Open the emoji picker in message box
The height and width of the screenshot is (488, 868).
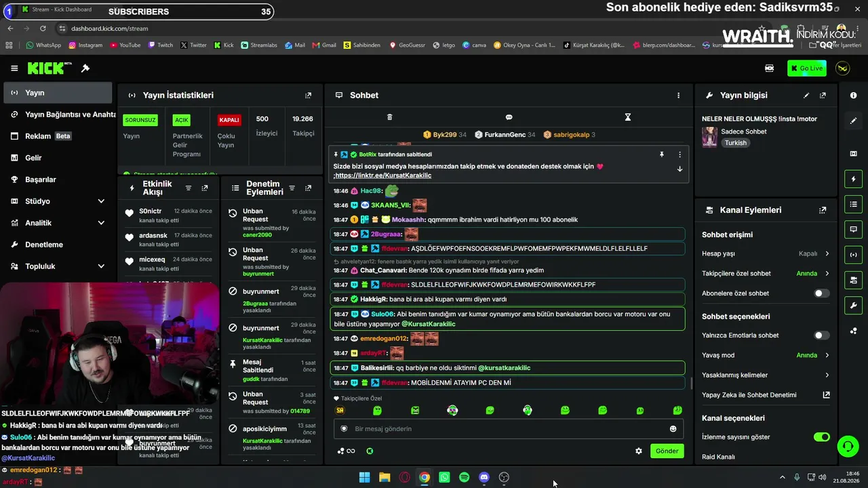click(673, 429)
